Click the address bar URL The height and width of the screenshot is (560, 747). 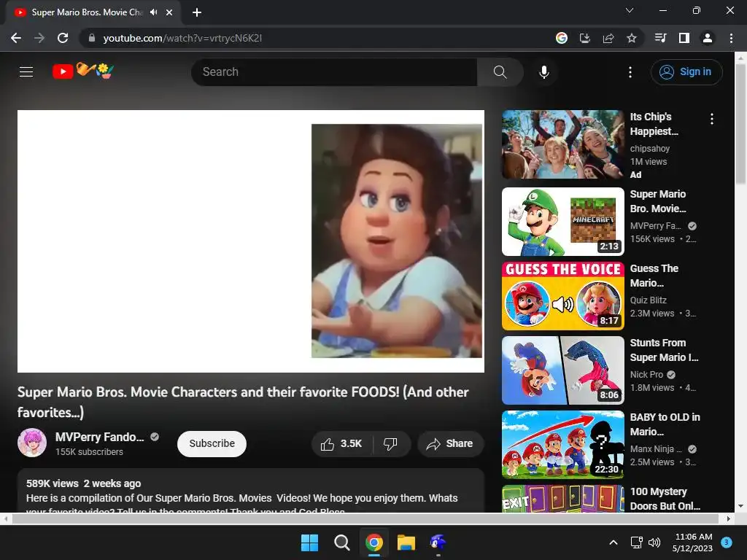pos(182,38)
